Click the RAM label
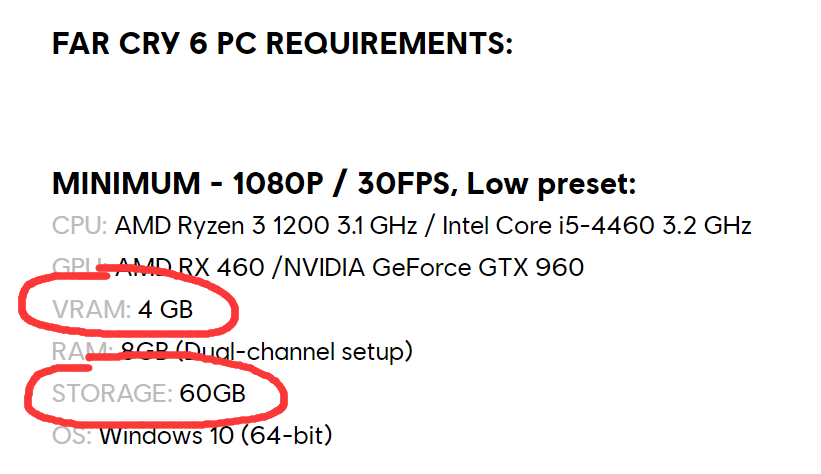Screen dimensions: 821x474 tap(82, 351)
